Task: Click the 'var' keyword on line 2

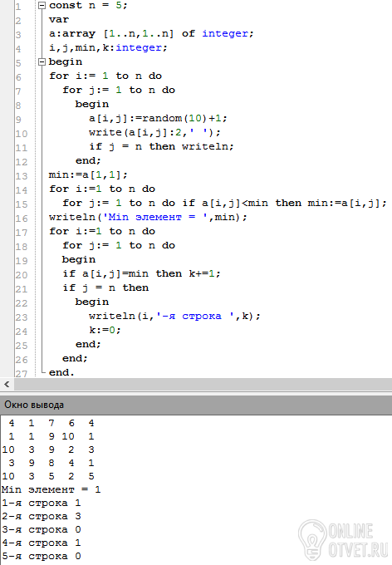Action: coord(59,19)
